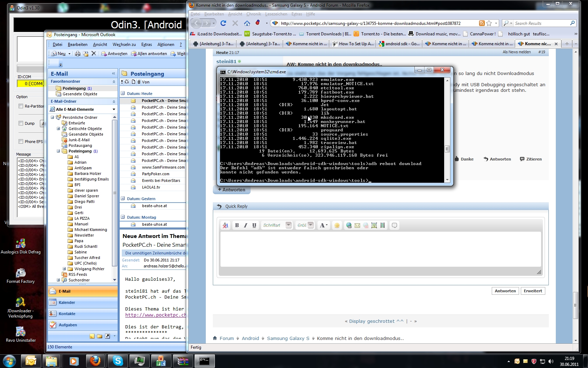The image size is (588, 368).
Task: Collapse Persönliche Ordner tree node
Action: coord(52,117)
